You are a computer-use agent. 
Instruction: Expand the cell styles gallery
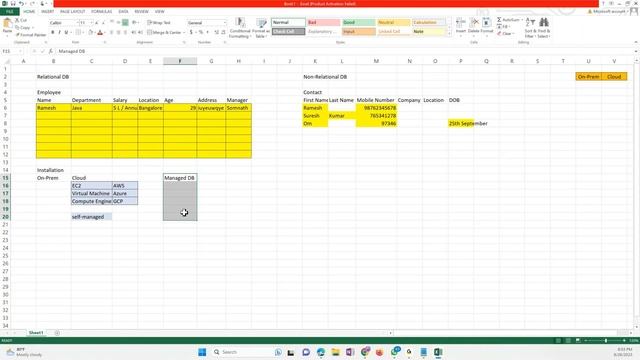tap(449, 34)
